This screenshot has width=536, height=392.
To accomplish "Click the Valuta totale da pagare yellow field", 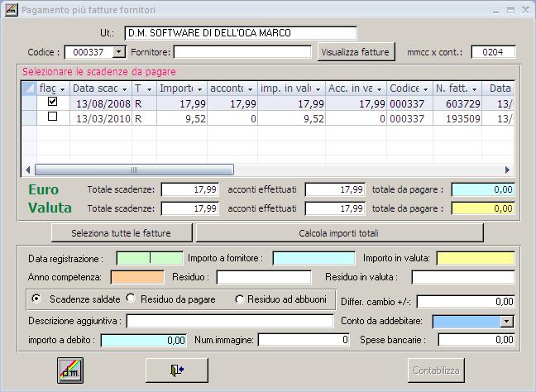I will coord(483,208).
